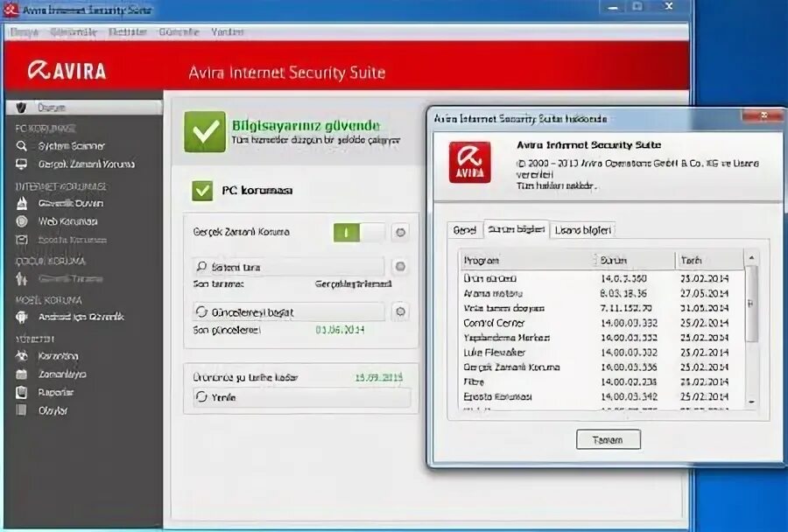
Task: Open the Olaylar list icon
Action: [x=22, y=410]
